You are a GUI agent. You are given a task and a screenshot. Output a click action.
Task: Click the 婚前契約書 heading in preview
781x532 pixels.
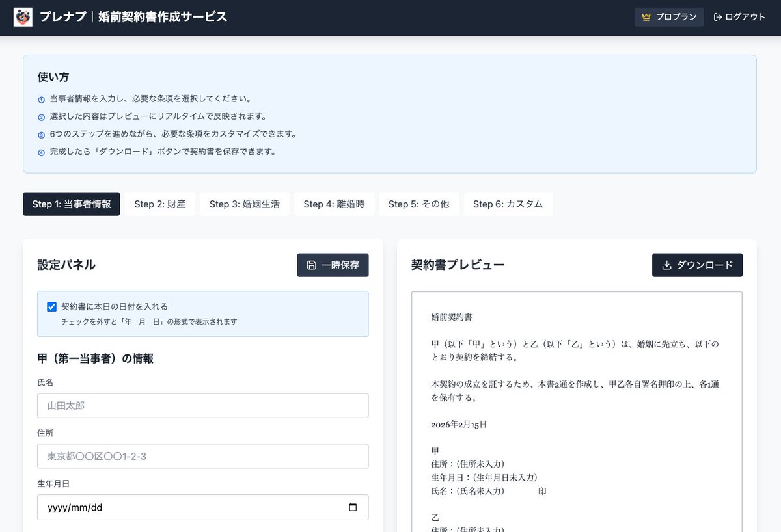[452, 317]
